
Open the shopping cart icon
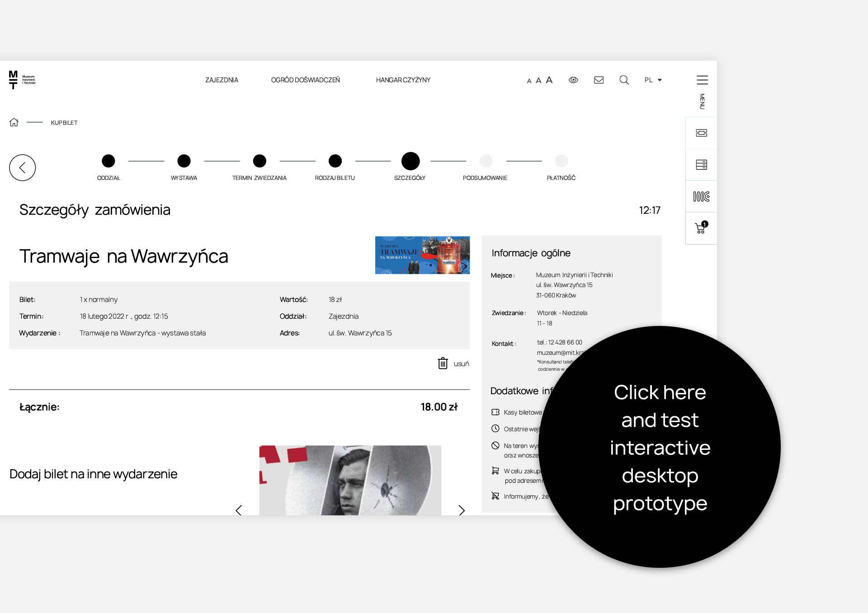[x=701, y=228]
